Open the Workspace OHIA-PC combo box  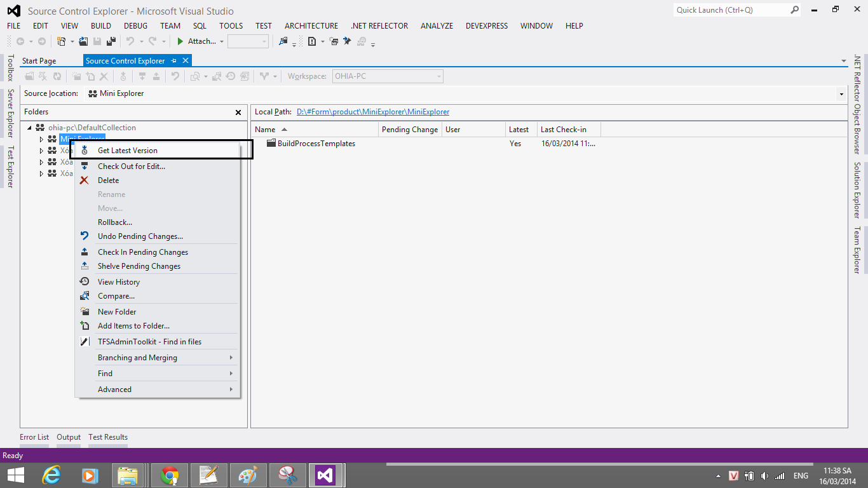point(387,76)
